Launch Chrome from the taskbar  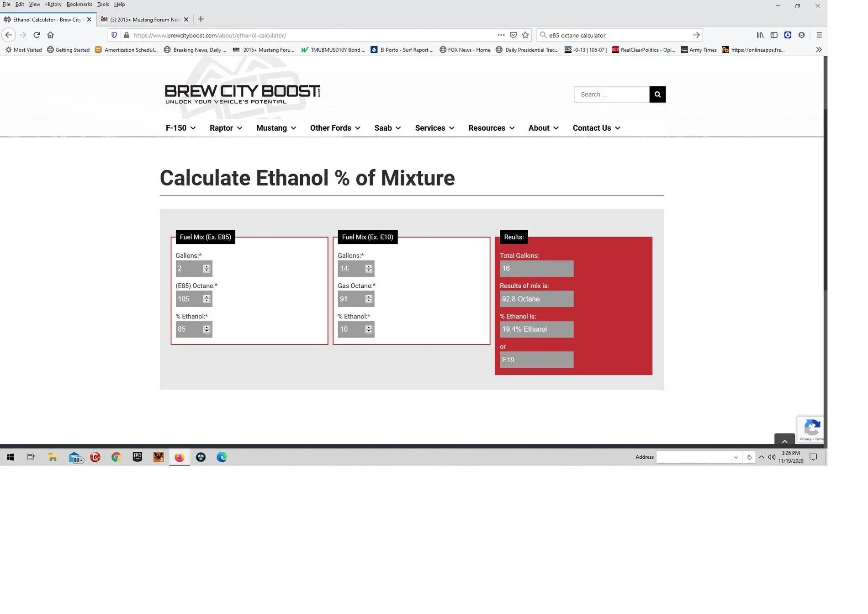116,457
